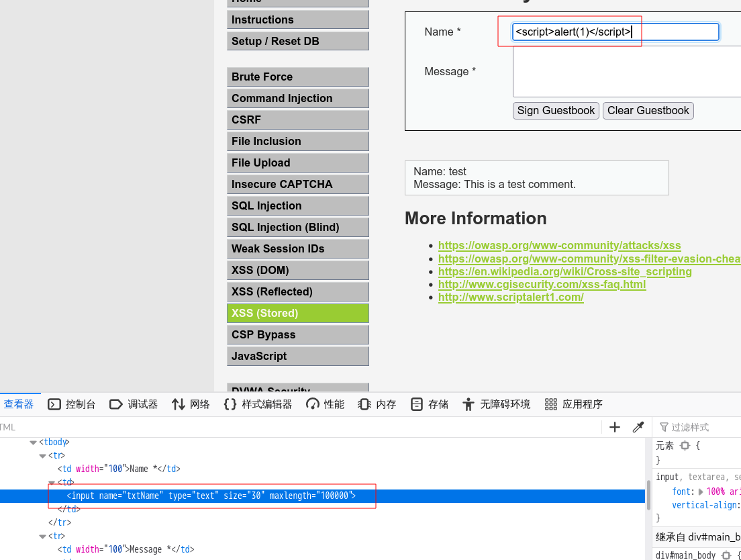This screenshot has width=741, height=560.
Task: Collapse the tbody node in the markup tree
Action: click(x=33, y=442)
